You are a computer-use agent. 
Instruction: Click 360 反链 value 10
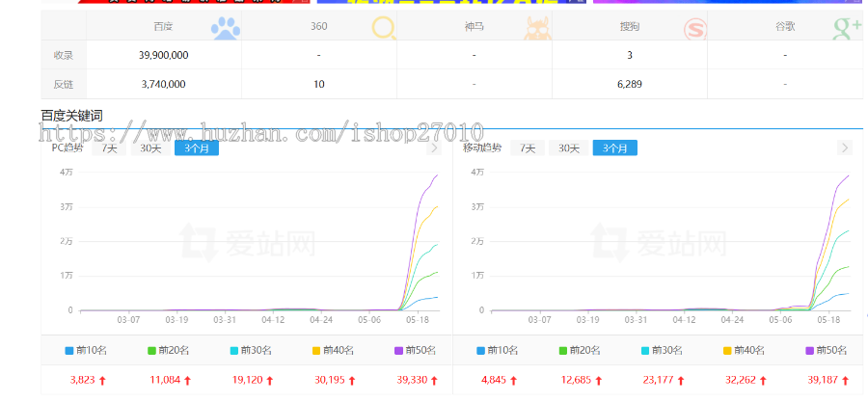319,85
